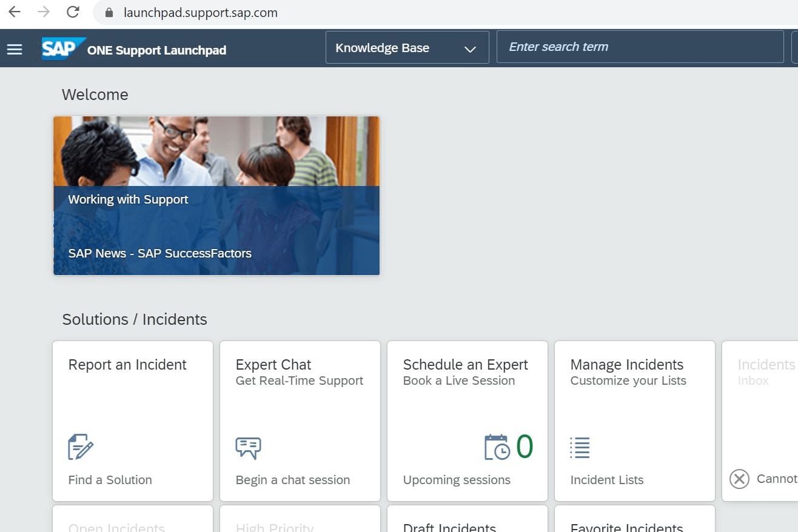Click the browser address bar URL
Viewport: 798px width, 532px height.
[x=200, y=13]
